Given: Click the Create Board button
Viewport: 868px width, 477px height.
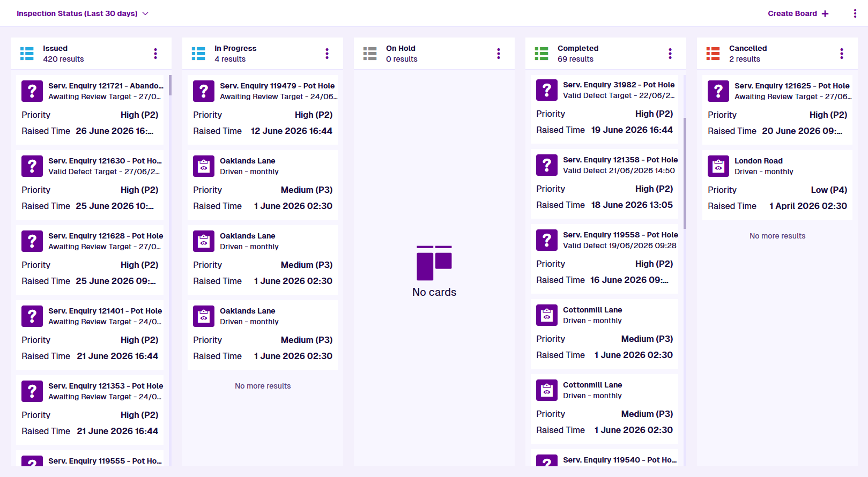Looking at the screenshot, I should tap(798, 13).
